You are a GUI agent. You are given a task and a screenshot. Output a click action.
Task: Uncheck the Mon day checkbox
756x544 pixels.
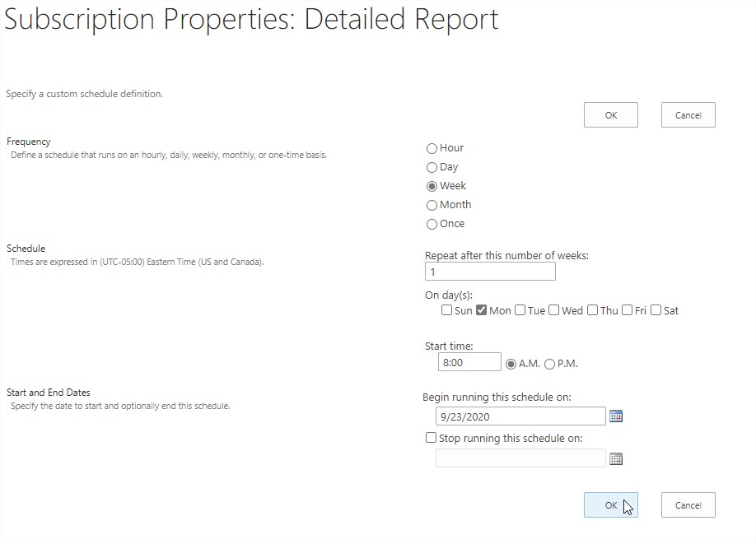coord(481,309)
